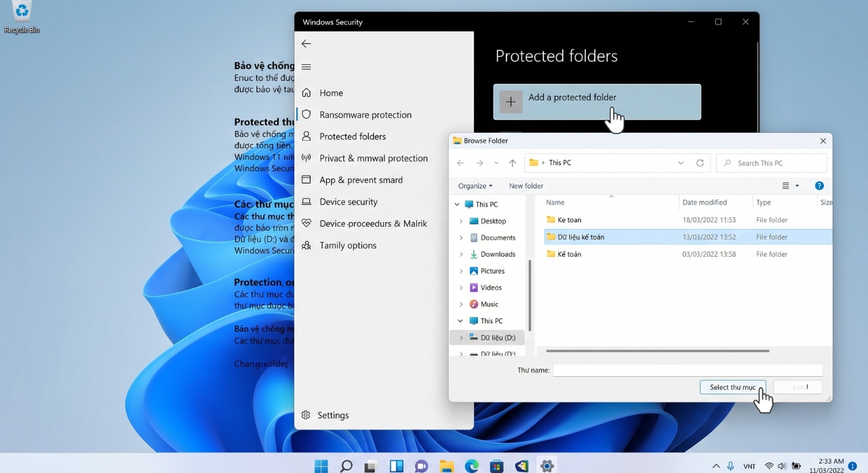The height and width of the screenshot is (473, 868).
Task: Click the Select thư mục button
Action: click(732, 387)
